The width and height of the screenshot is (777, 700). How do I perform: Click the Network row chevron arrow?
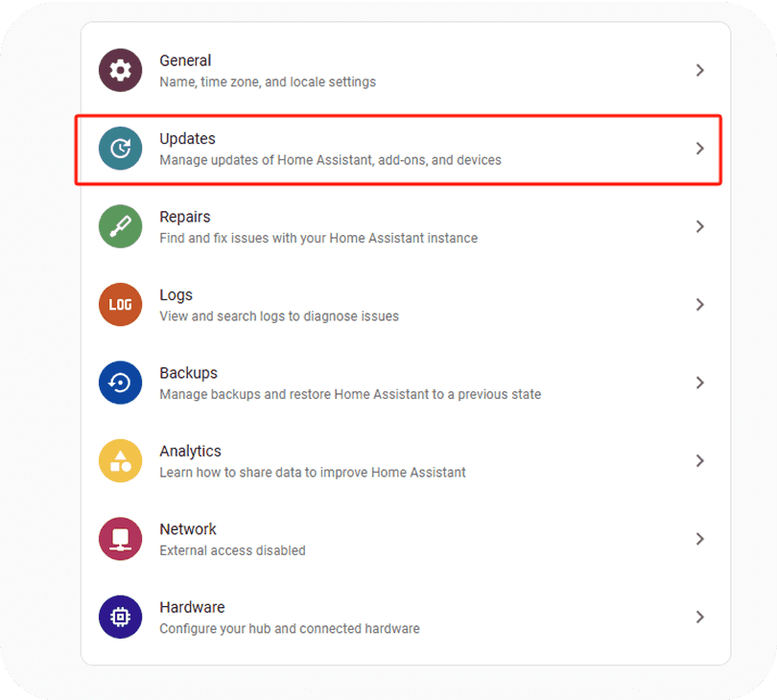pyautogui.click(x=700, y=539)
